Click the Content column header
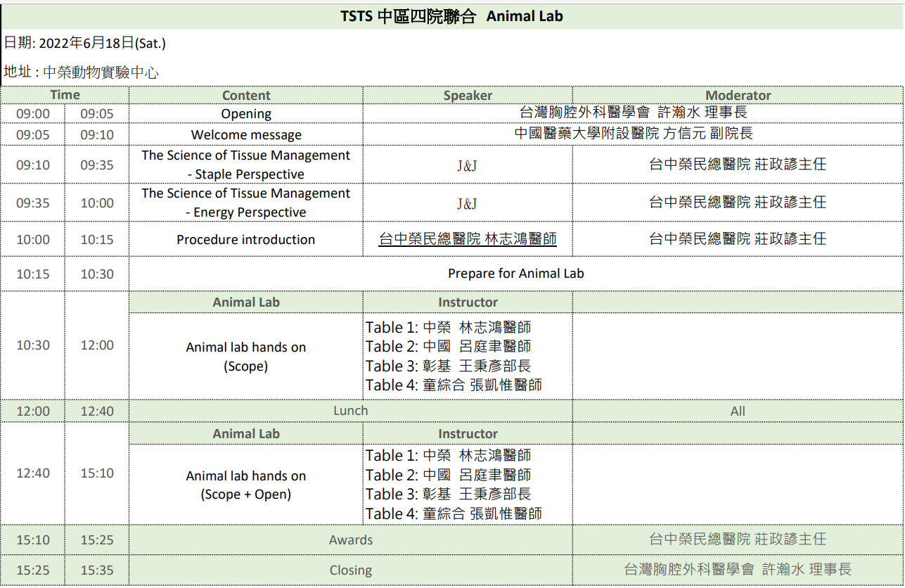The image size is (905, 588). click(x=246, y=95)
